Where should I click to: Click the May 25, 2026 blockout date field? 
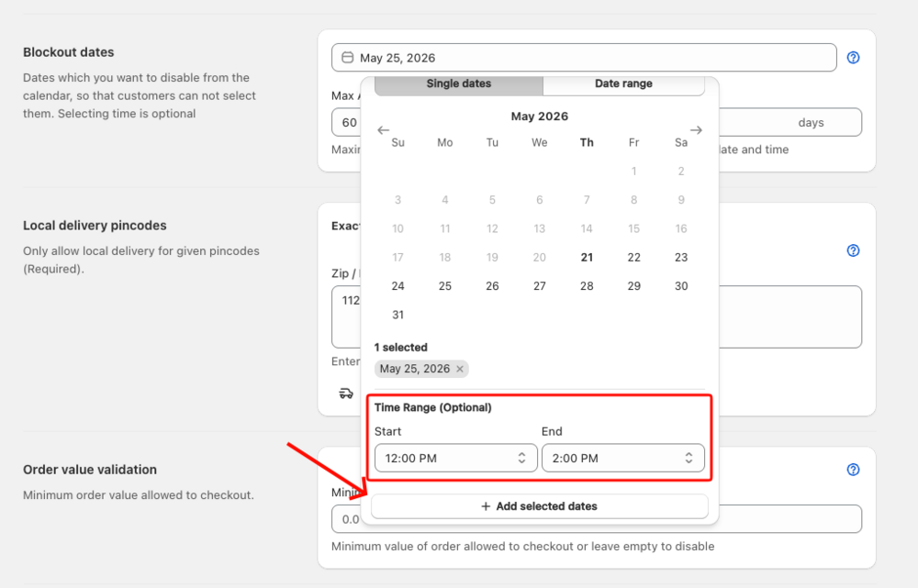tap(584, 58)
